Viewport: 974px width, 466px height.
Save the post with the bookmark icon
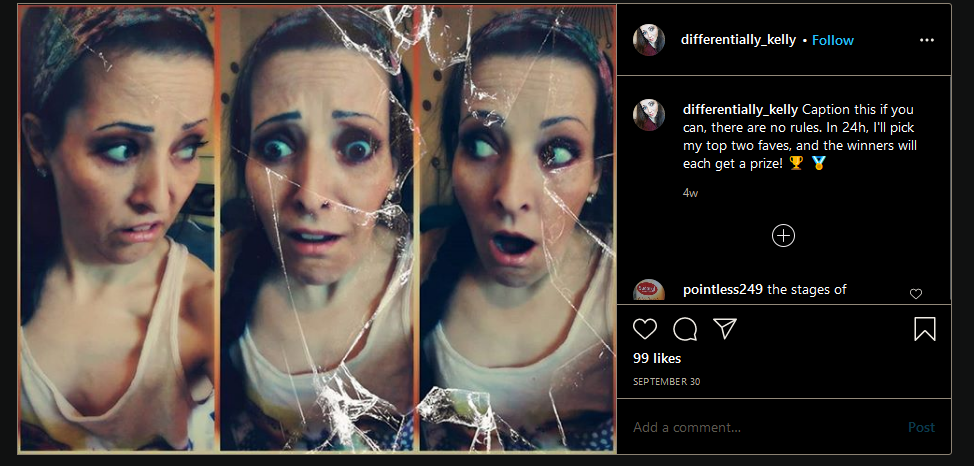(924, 329)
